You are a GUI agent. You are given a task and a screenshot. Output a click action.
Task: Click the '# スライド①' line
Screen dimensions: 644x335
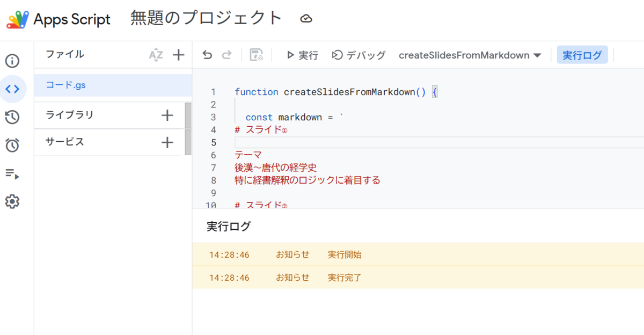pyautogui.click(x=261, y=130)
